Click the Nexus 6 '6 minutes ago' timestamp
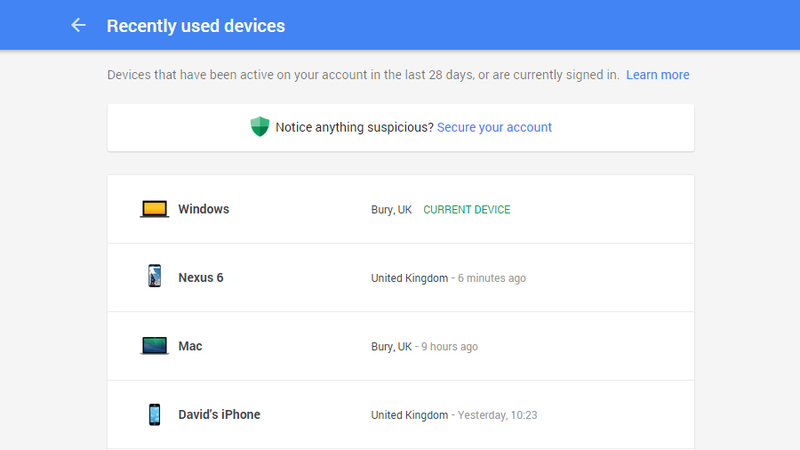Screen dimensions: 800x450 tap(492, 278)
